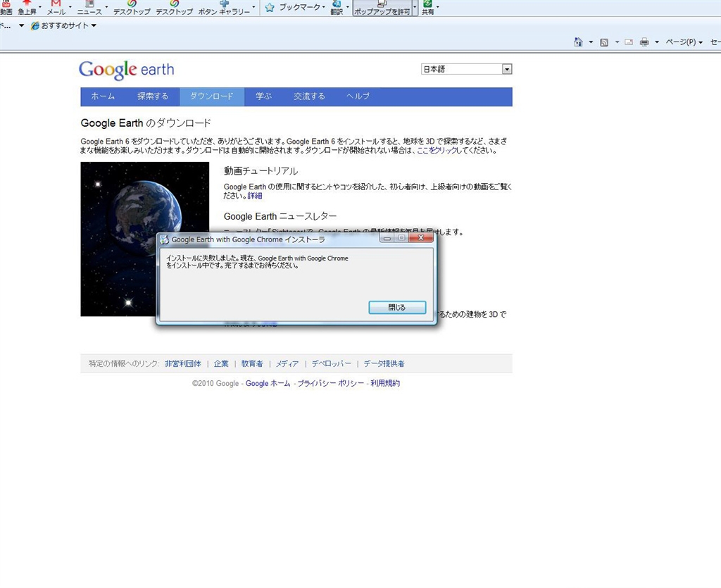Viewport: 721px width, 588px height.
Task: Expand the print dropdown arrow
Action: 657,42
